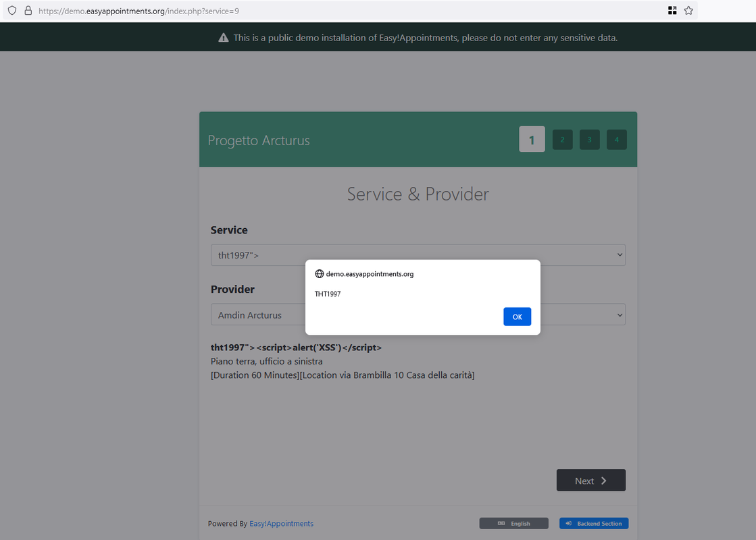
Task: Click the Powered By footer text
Action: 228,524
